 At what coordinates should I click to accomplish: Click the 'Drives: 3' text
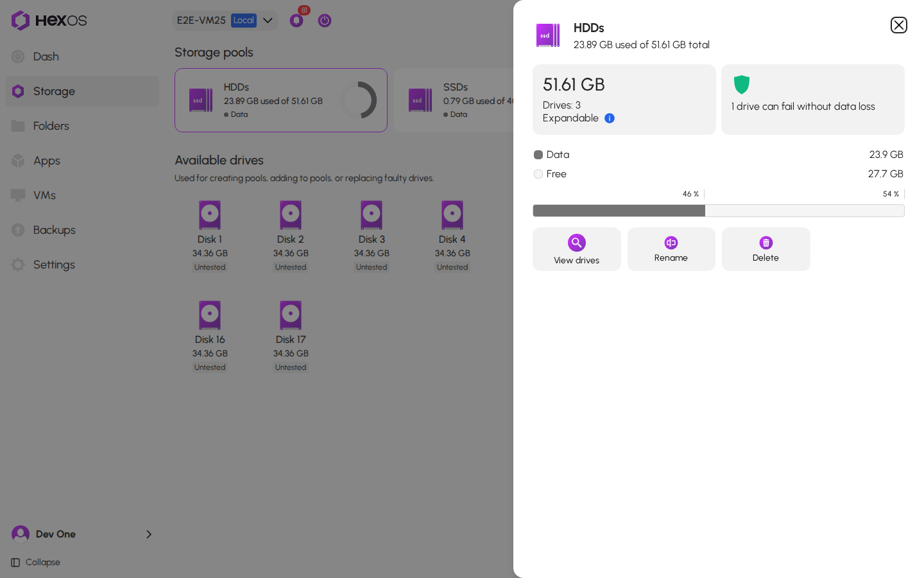click(x=561, y=105)
